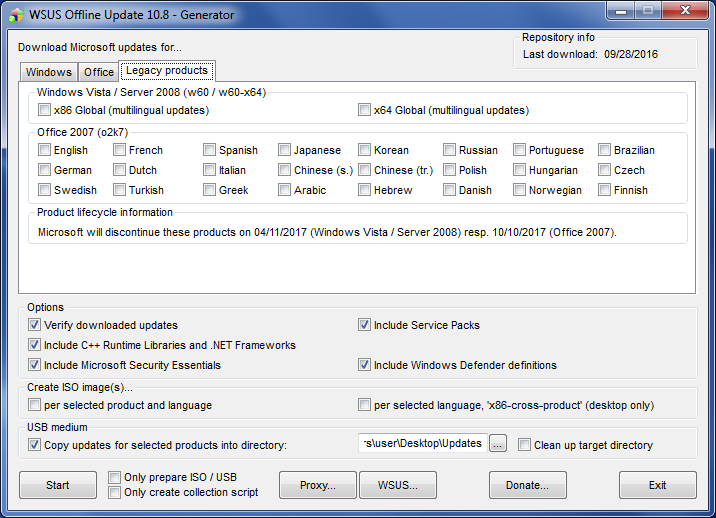716x518 pixels.
Task: Open the Proxy settings button
Action: pos(318,485)
